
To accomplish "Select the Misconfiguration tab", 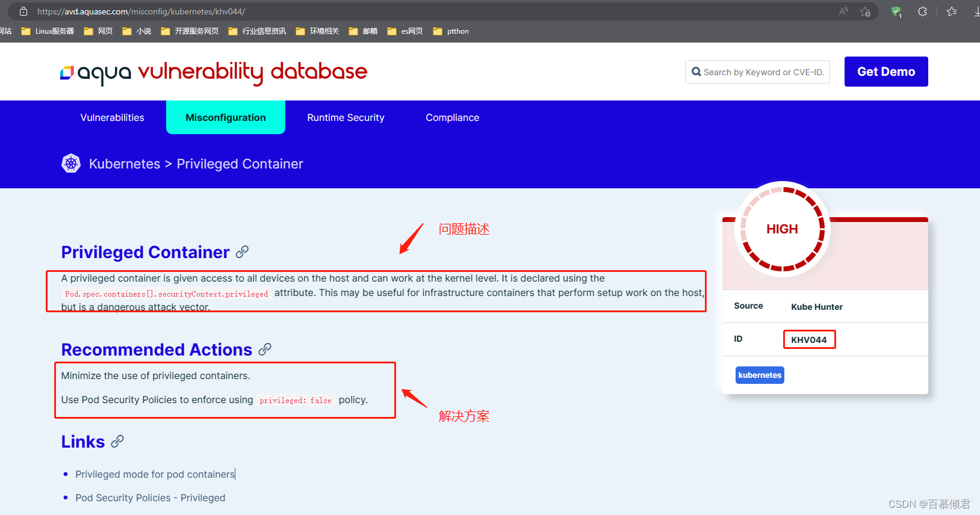I will coord(226,117).
